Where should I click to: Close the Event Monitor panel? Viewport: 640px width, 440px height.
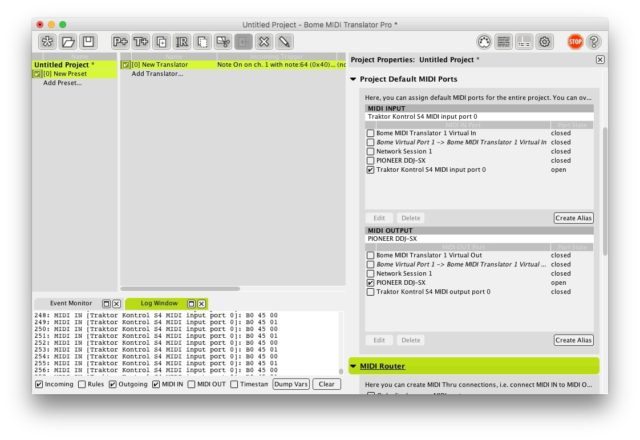tap(117, 304)
